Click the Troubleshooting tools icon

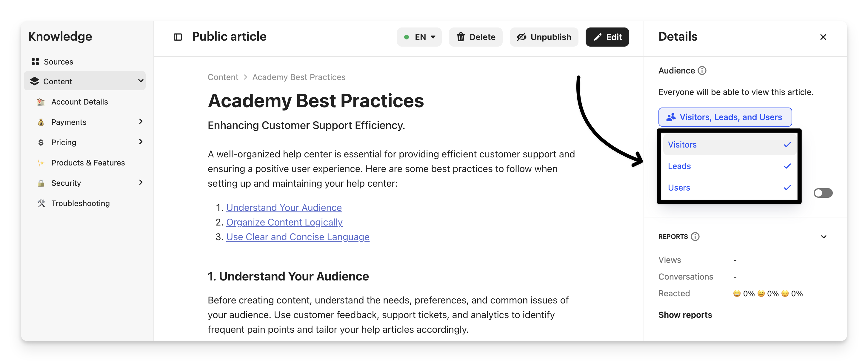[x=41, y=203]
